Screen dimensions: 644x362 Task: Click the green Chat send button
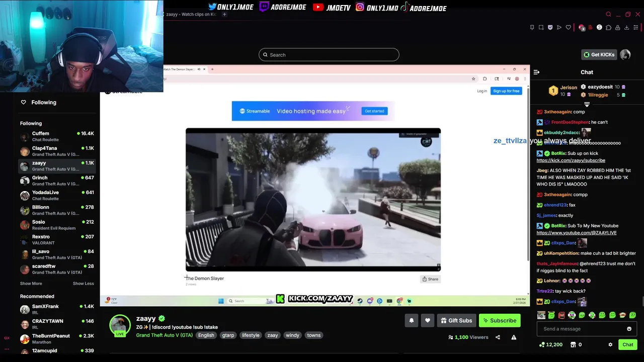pos(627,345)
